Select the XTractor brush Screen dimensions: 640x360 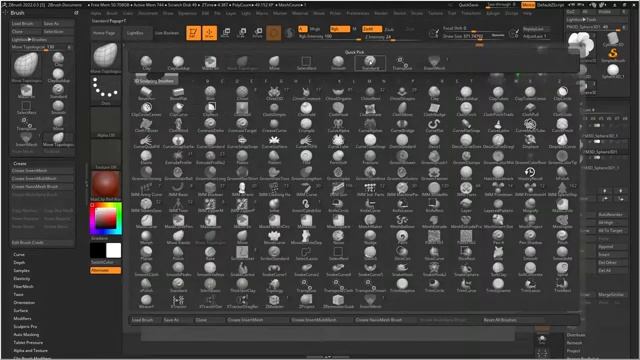[178, 301]
